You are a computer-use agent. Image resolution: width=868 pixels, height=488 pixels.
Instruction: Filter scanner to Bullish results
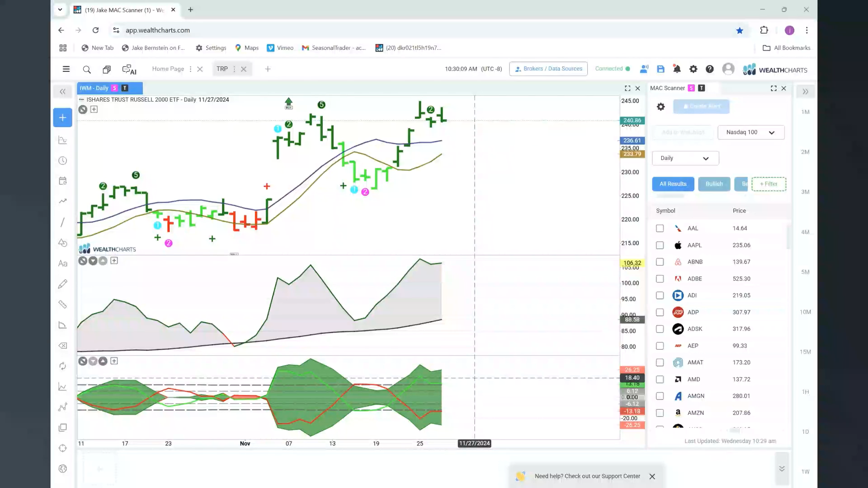click(714, 184)
